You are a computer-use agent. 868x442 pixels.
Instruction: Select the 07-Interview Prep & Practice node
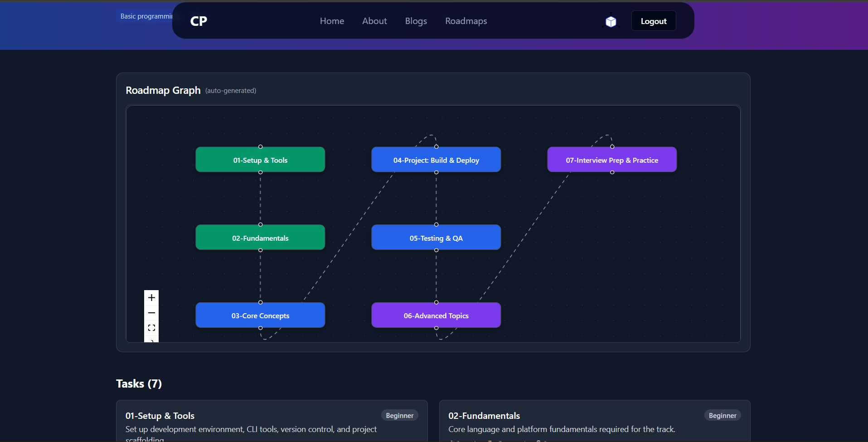[612, 160]
